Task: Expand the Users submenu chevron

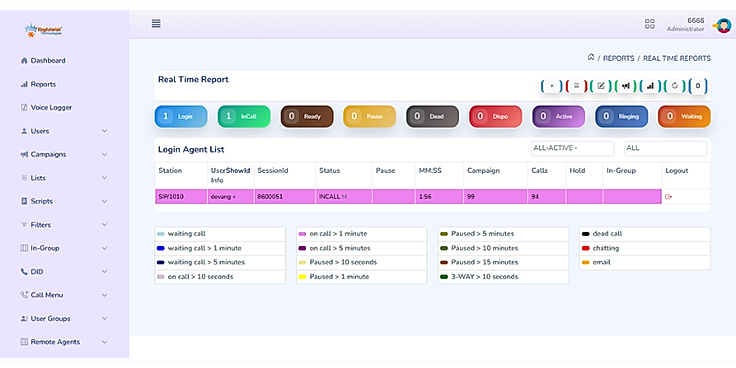Action: (x=104, y=131)
